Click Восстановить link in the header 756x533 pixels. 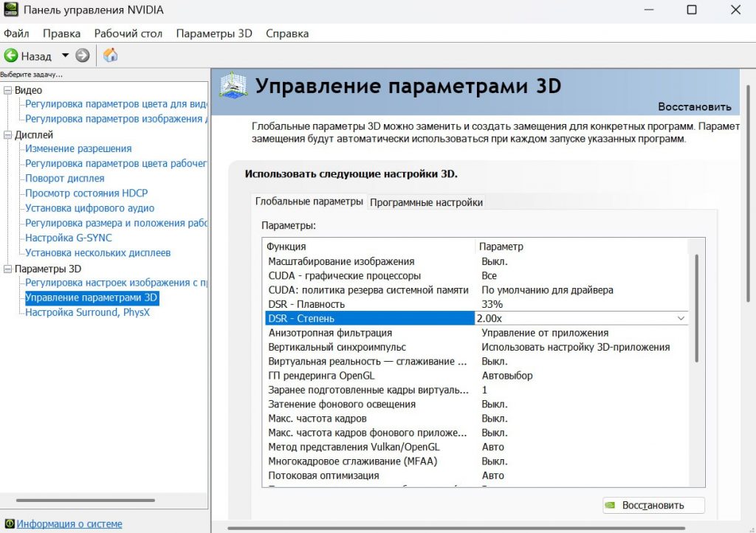point(694,106)
